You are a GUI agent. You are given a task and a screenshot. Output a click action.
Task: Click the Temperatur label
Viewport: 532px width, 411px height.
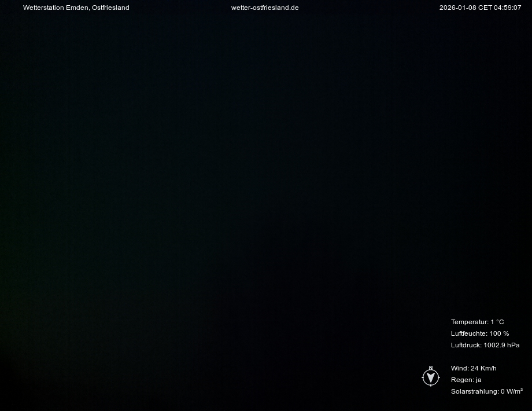point(470,322)
